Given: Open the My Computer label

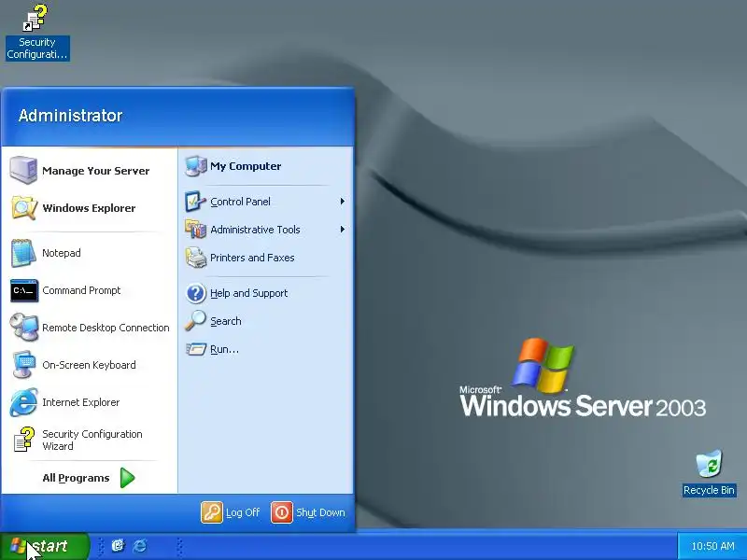Looking at the screenshot, I should tap(246, 166).
